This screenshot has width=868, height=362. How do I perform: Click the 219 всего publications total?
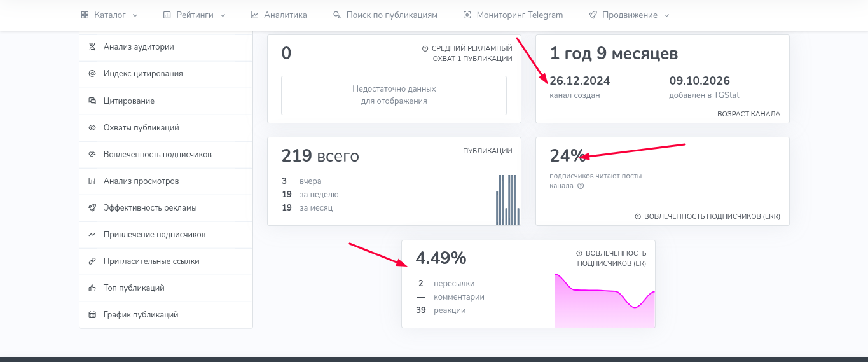320,156
